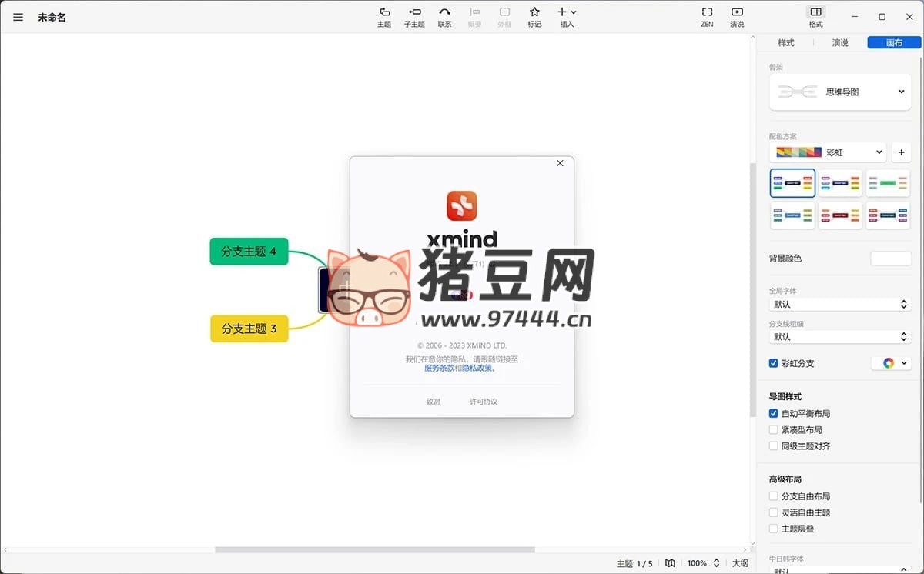924x574 pixels.
Task: Enable 主题层叠 option
Action: (x=774, y=529)
